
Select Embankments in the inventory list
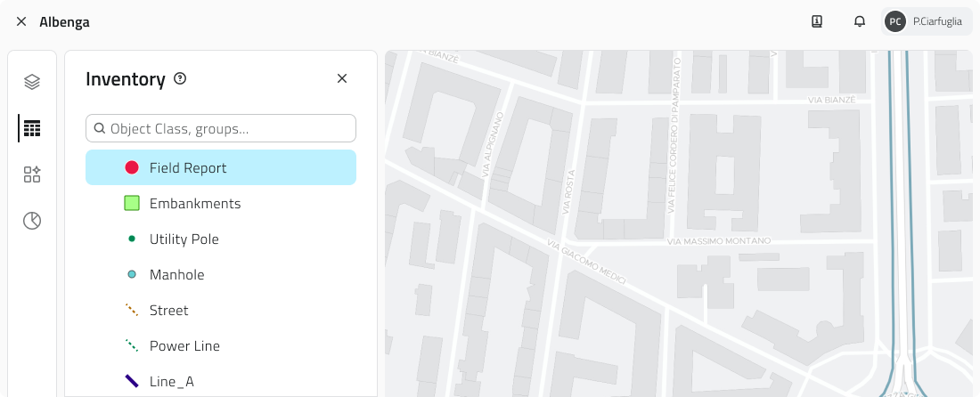195,203
